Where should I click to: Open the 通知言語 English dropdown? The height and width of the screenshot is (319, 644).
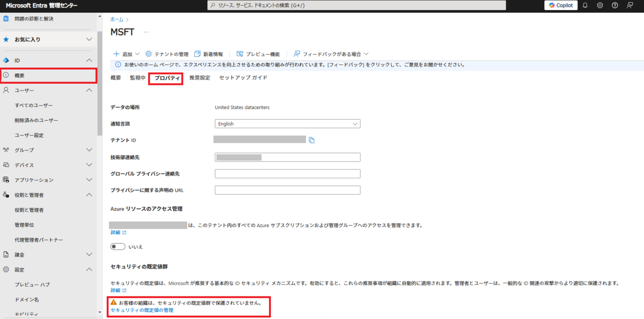pos(287,124)
